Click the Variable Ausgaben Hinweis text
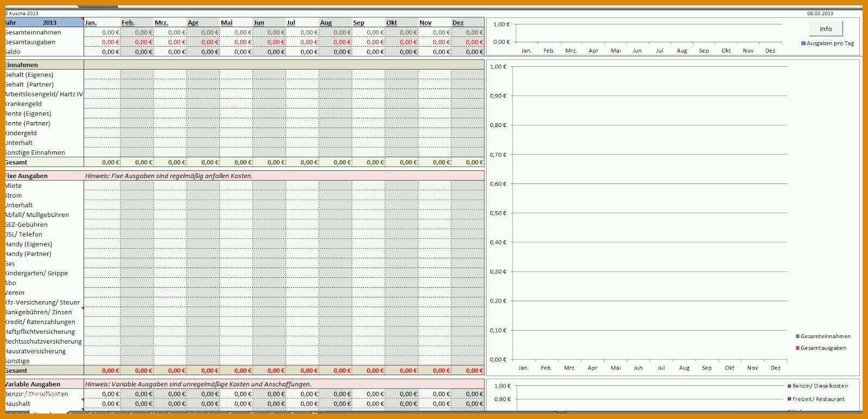The image size is (868, 419). pos(198,384)
